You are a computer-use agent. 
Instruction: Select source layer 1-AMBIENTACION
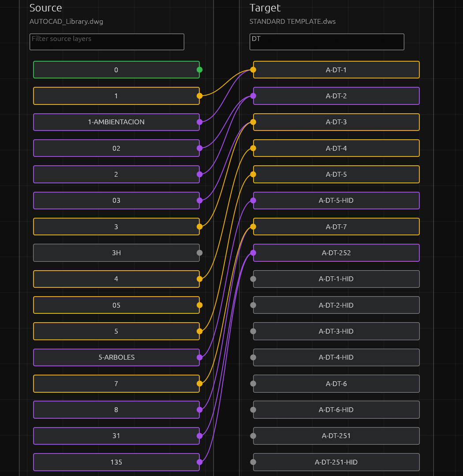(116, 122)
